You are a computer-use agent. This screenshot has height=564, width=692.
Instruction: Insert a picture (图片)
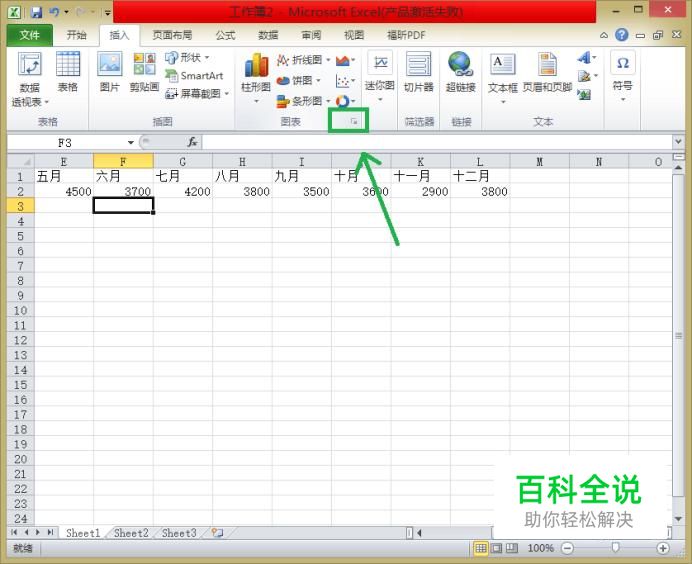point(109,72)
